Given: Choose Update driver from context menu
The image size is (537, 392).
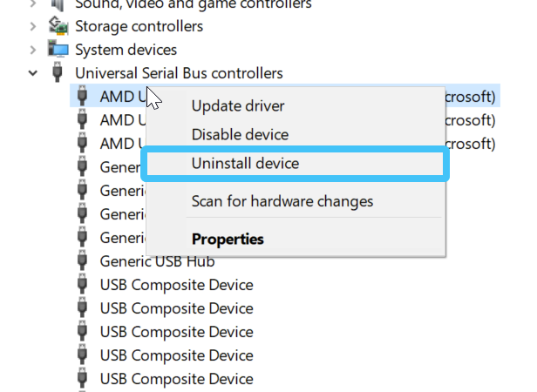Looking at the screenshot, I should point(238,106).
